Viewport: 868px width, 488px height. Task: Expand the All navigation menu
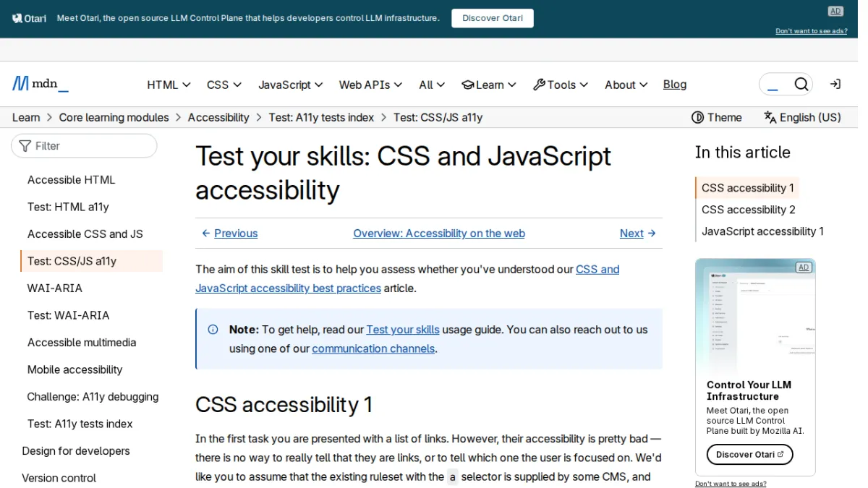(432, 85)
